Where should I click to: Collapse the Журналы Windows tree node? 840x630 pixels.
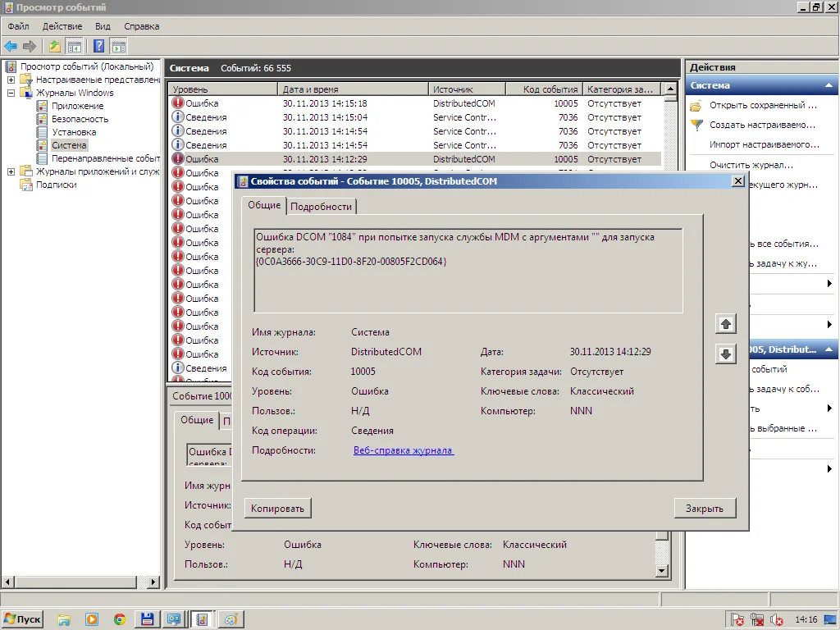(11, 93)
